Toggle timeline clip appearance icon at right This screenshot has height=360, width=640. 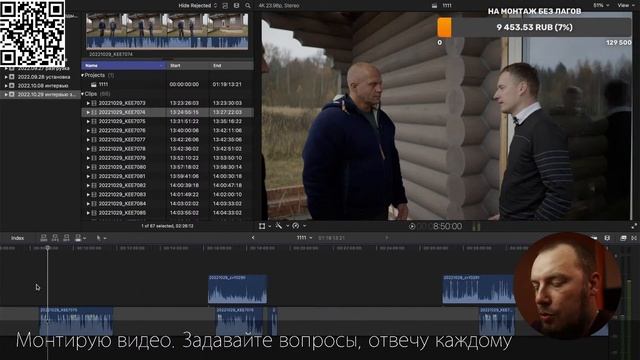607,238
